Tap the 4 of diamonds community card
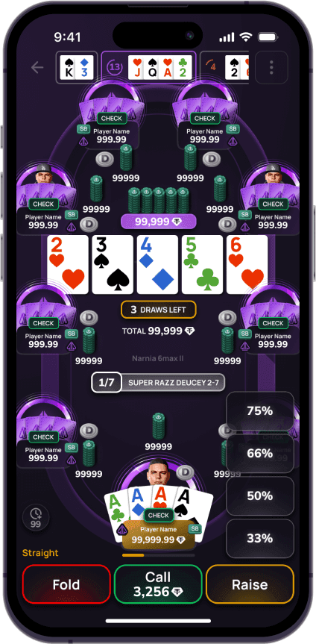Image resolution: width=316 pixels, height=644 pixels. point(157,264)
